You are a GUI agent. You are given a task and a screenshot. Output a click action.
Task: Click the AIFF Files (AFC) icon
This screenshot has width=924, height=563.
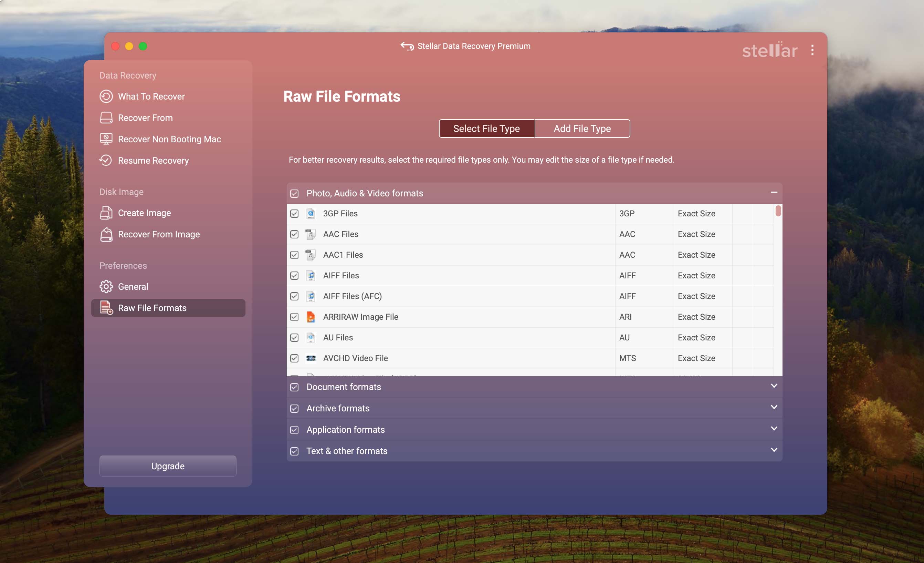click(x=311, y=296)
